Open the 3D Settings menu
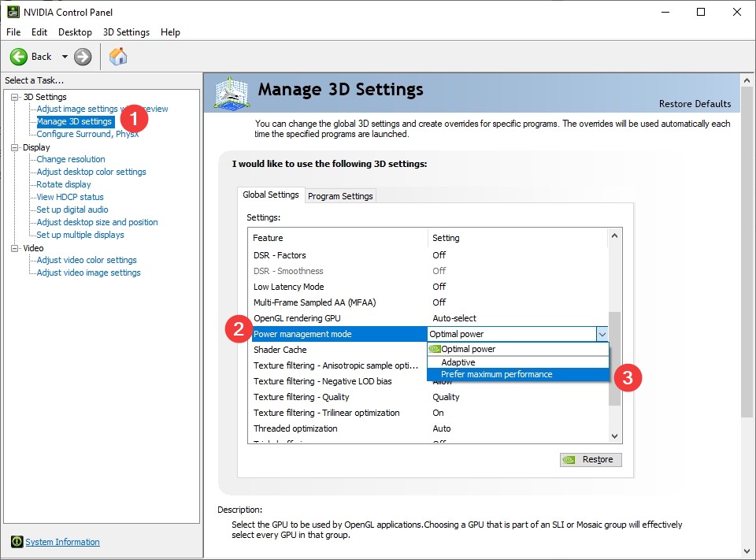Screen dimensions: 756x560 pos(126,32)
